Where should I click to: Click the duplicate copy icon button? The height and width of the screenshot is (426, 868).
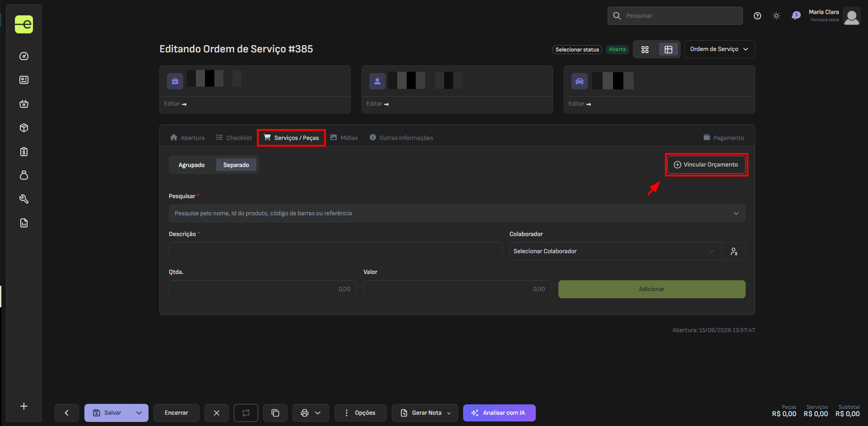pyautogui.click(x=275, y=413)
